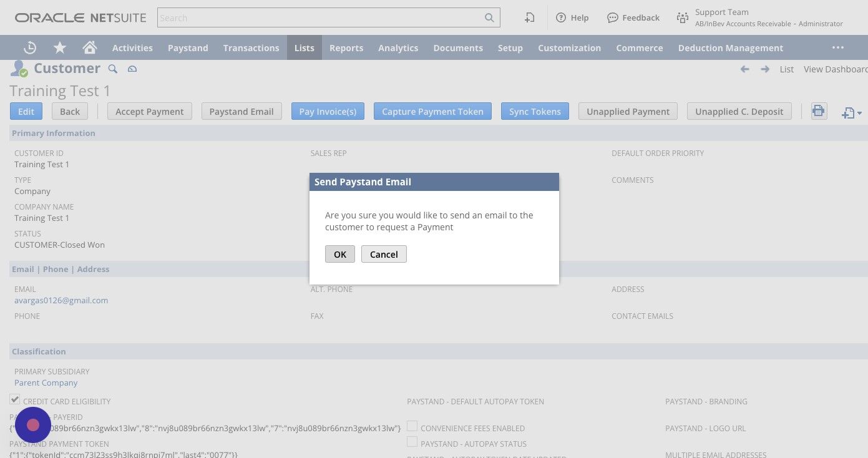Click the Oracle NetSuite logo
This screenshot has height=458, width=868.
coord(80,17)
